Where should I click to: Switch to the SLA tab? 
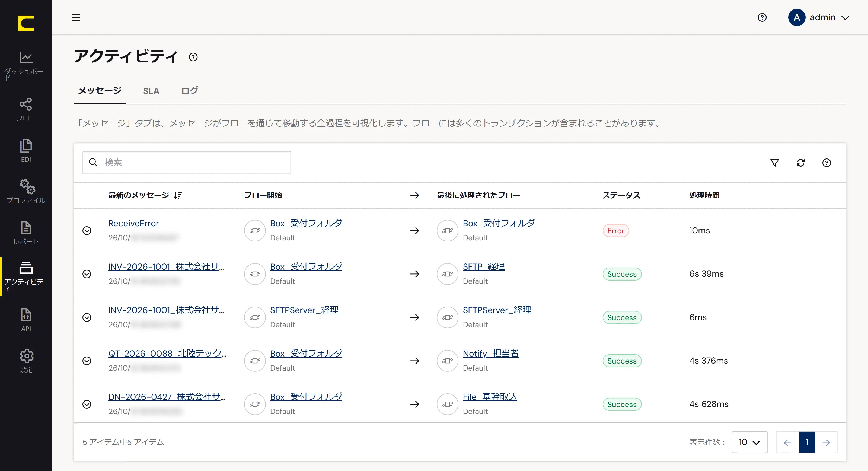[151, 91]
